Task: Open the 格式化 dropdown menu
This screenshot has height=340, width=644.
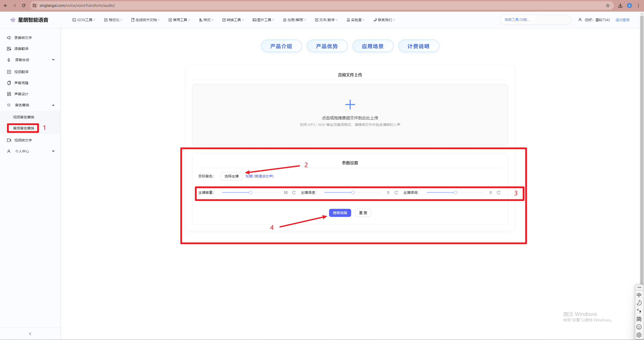Action: 113,20
